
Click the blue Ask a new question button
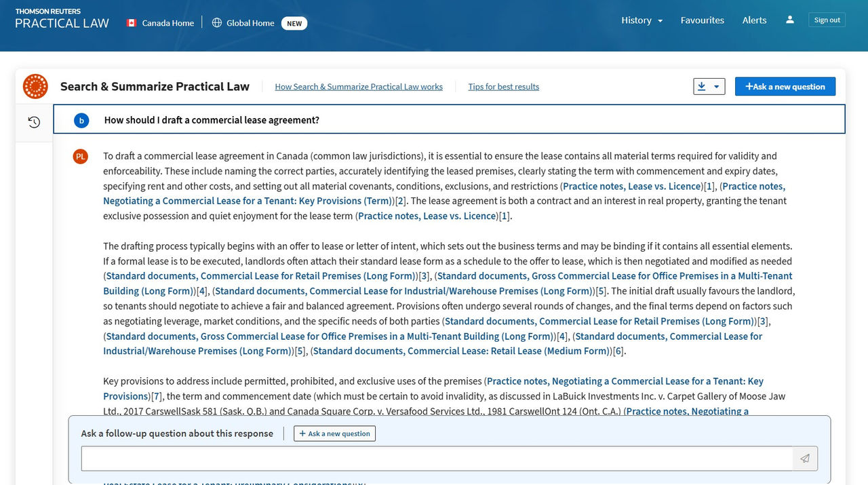(x=785, y=87)
